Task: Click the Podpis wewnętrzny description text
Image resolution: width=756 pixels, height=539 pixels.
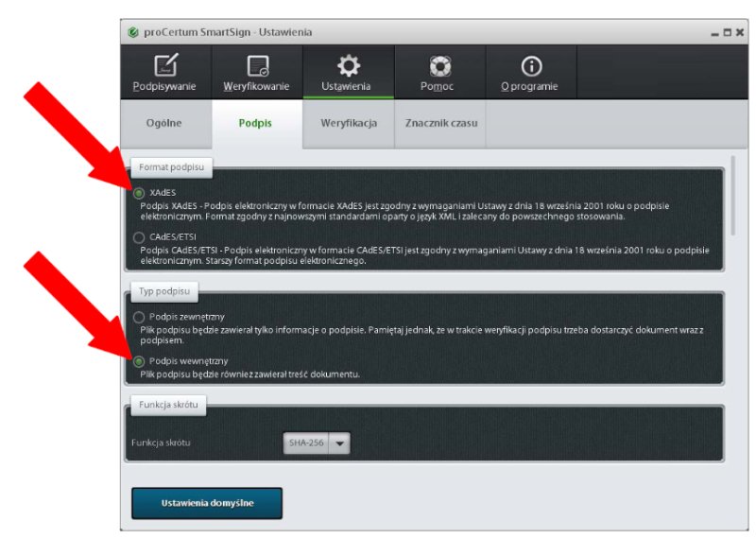Action: pos(249,374)
